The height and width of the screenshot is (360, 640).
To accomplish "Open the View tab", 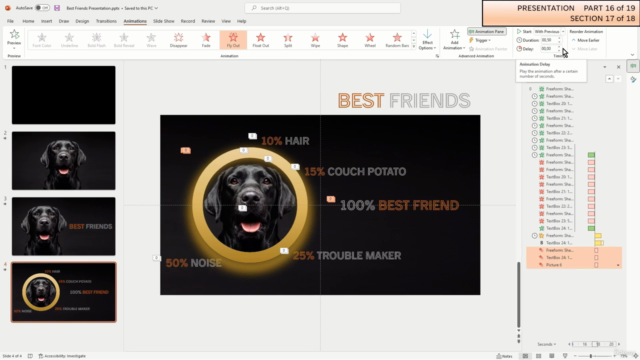I will point(226,21).
